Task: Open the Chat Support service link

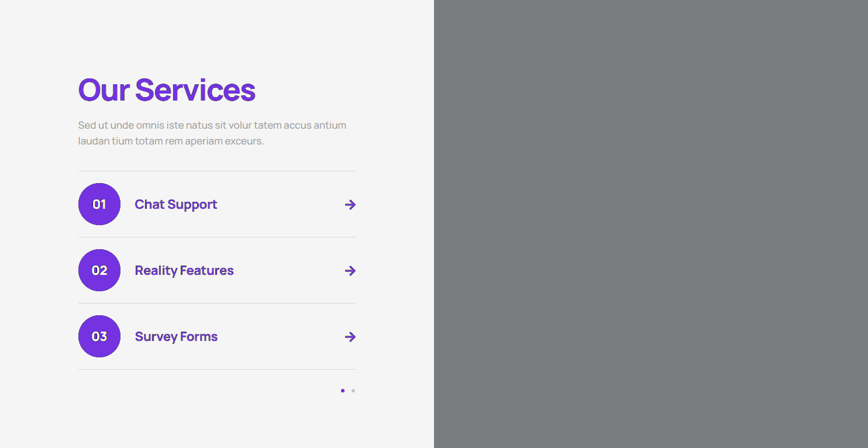Action: tap(175, 205)
